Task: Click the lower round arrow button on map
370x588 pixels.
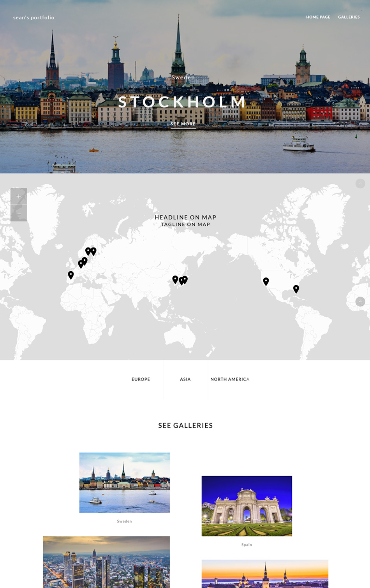Action: click(x=360, y=302)
